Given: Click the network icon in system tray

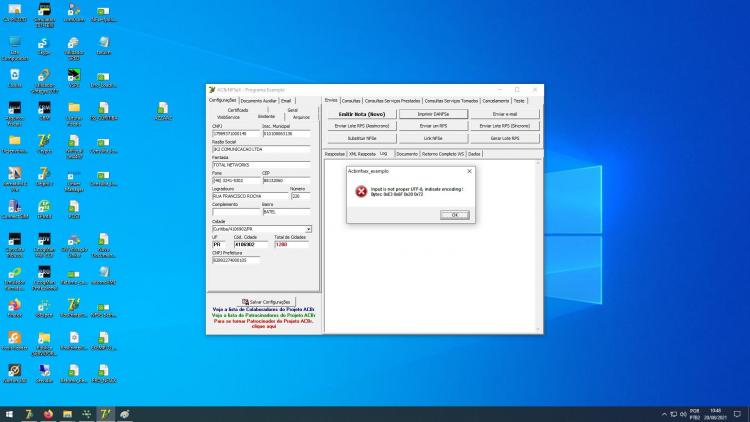Looking at the screenshot, I should (x=673, y=414).
